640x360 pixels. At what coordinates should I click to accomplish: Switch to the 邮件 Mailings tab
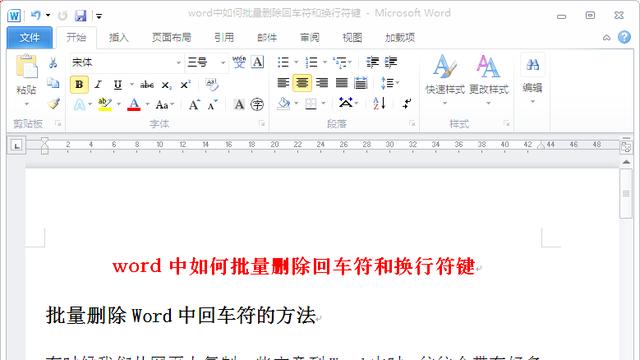[x=267, y=38]
